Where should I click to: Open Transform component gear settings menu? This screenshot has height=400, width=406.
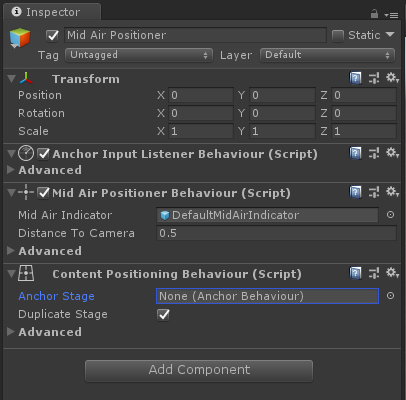pyautogui.click(x=392, y=78)
